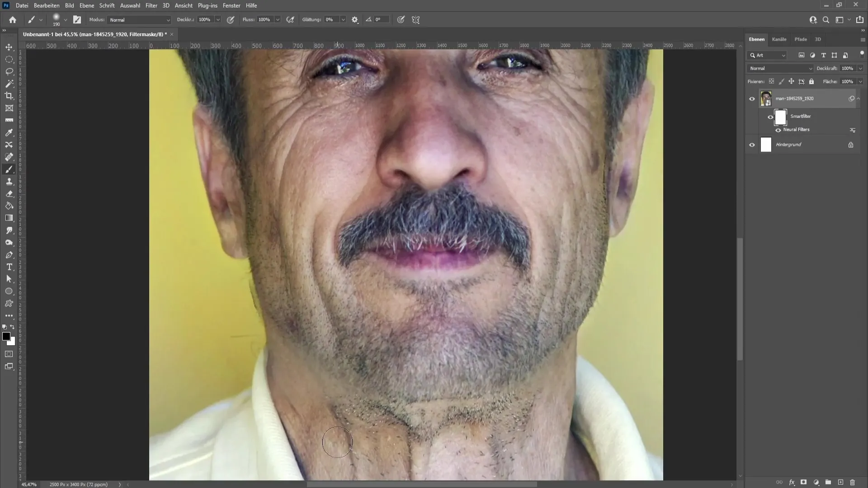Click the foreground color swatch
The height and width of the screenshot is (488, 868).
tap(7, 337)
